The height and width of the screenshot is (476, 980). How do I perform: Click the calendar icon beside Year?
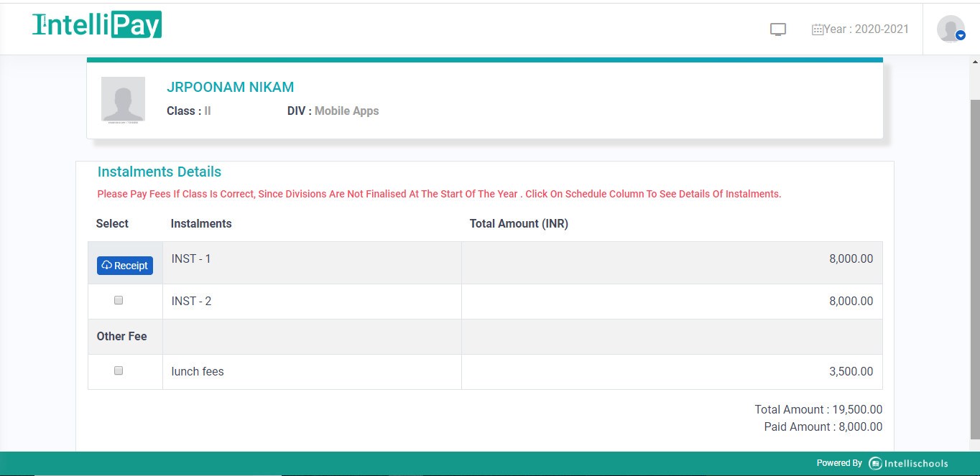click(x=817, y=30)
